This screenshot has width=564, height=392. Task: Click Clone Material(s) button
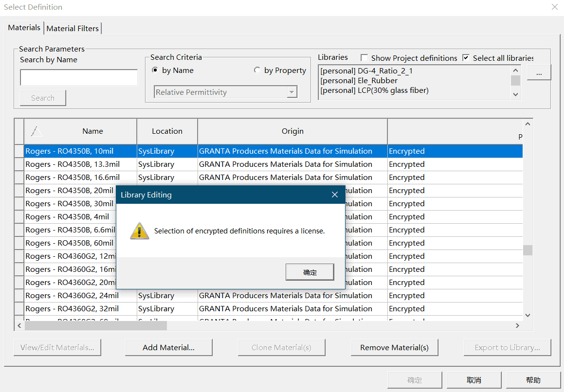coord(281,347)
